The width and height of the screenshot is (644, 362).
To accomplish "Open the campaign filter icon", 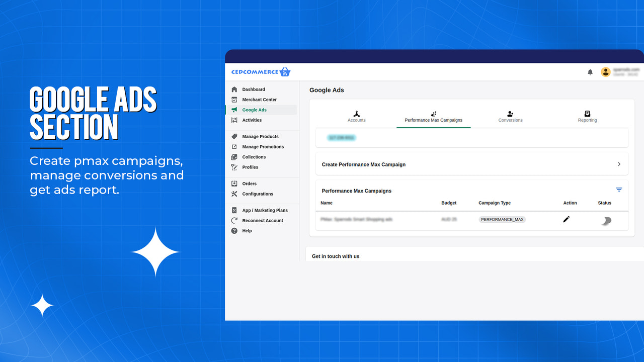I will coord(619,190).
